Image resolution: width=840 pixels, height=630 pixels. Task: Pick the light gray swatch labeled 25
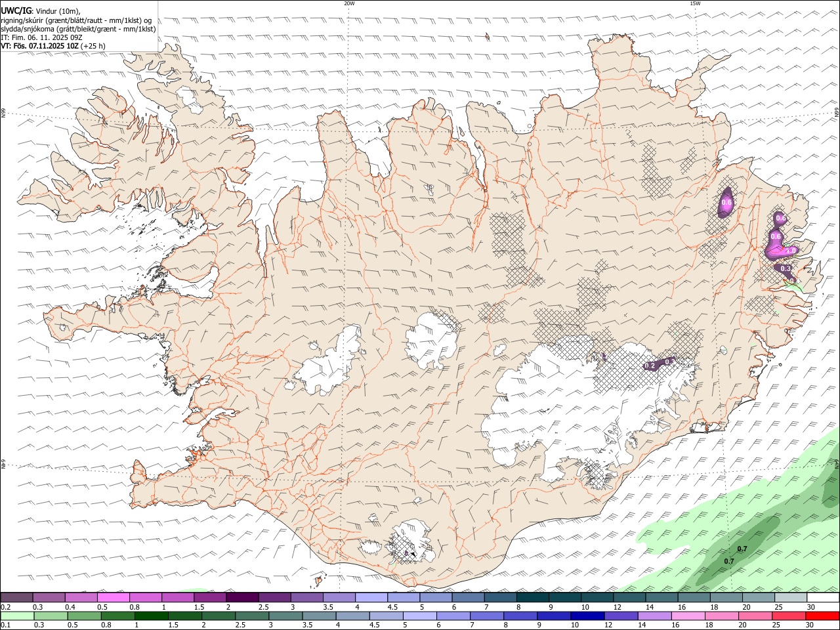point(791,597)
